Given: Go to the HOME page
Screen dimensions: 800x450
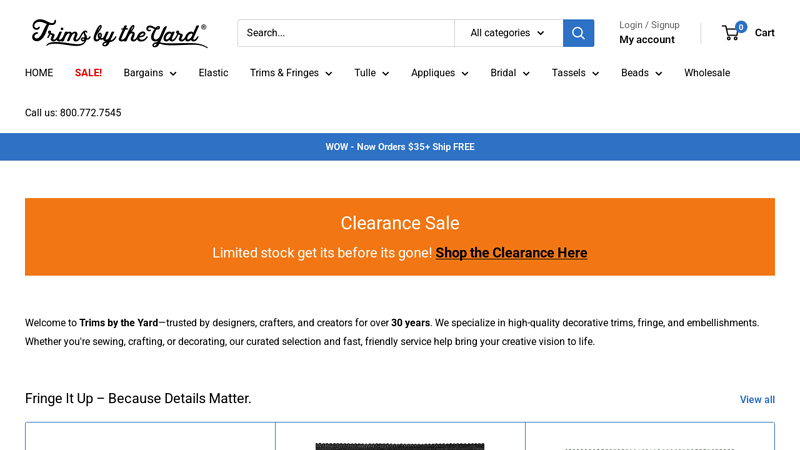Looking at the screenshot, I should 39,73.
